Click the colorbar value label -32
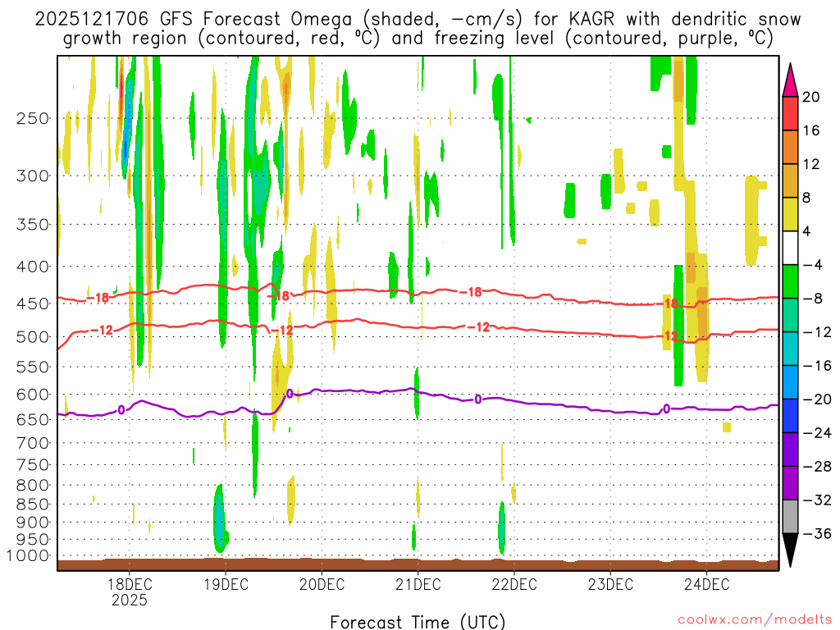The height and width of the screenshot is (630, 840). [x=816, y=500]
